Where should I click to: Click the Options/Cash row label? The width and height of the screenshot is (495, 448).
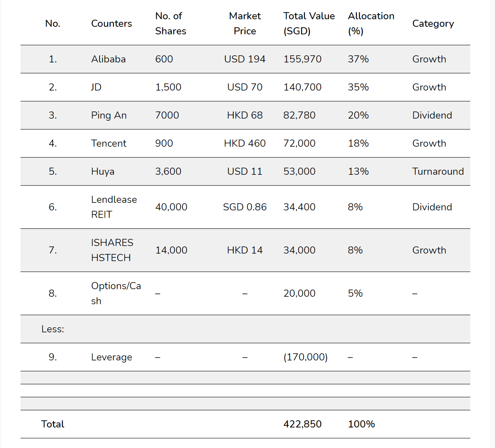coord(116,293)
